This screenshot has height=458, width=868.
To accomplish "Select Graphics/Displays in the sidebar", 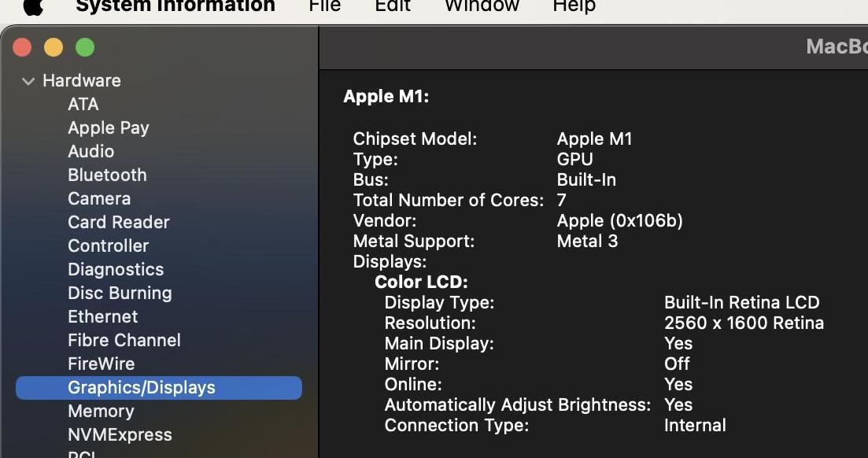I will 159,388.
